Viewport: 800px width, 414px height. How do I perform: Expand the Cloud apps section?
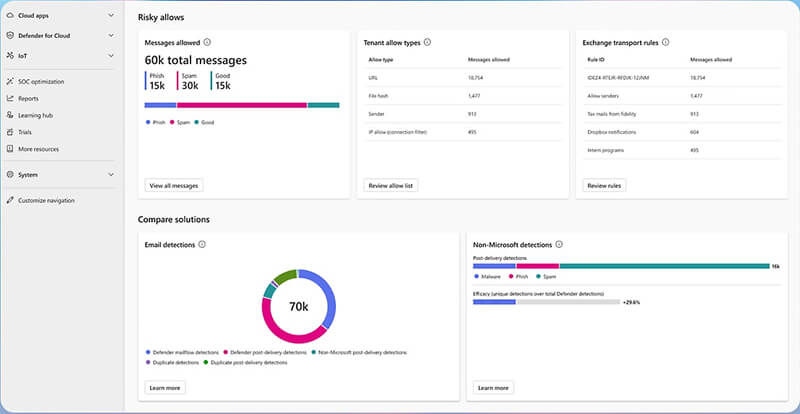tap(110, 16)
